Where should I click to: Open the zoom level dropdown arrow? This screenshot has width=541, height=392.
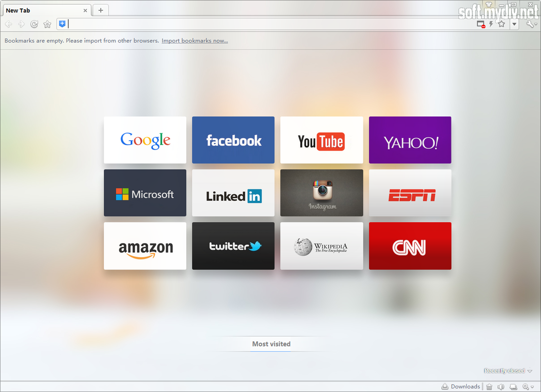coord(532,387)
